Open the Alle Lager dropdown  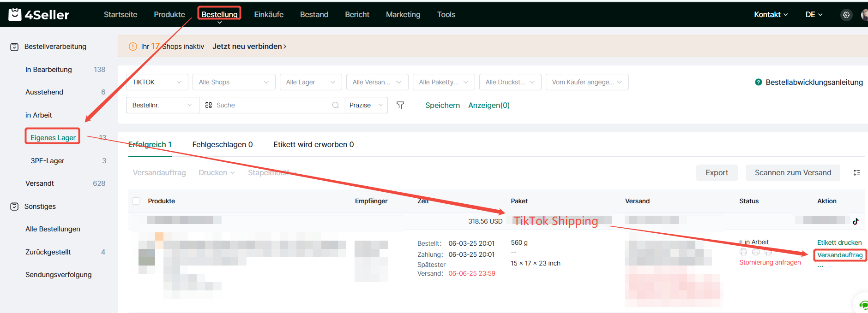pos(311,82)
